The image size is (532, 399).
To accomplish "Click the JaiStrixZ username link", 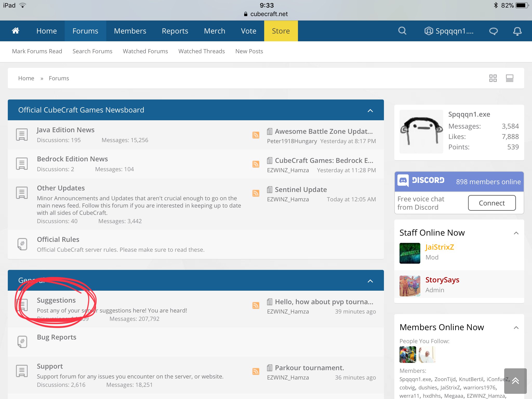I will (x=440, y=247).
